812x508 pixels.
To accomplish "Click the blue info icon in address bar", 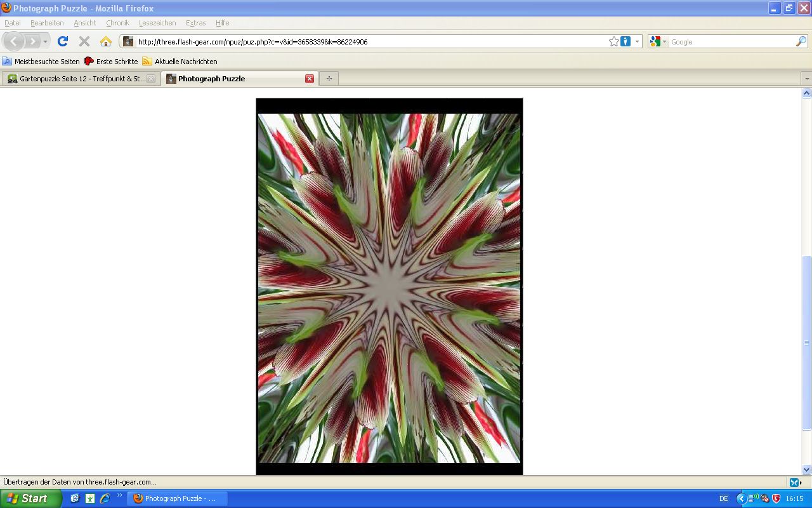I will point(625,41).
